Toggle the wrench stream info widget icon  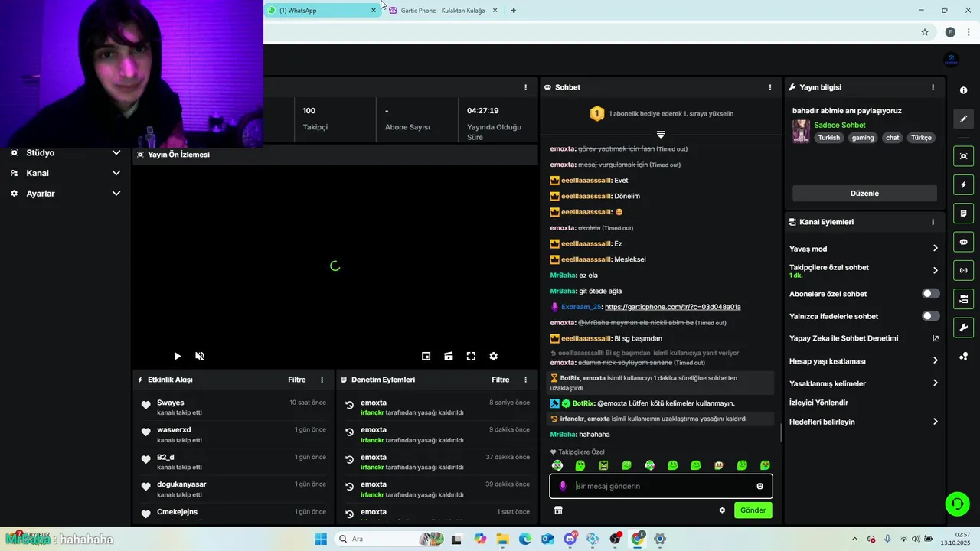pyautogui.click(x=963, y=328)
